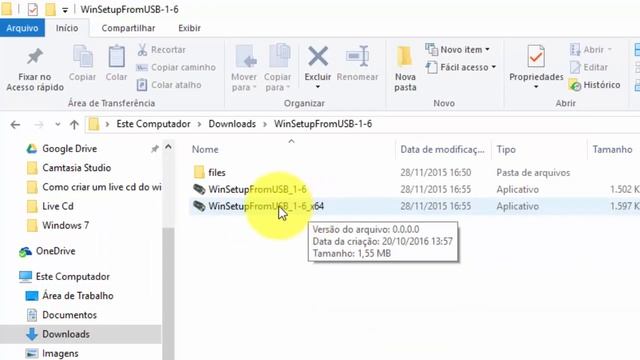Screen dimensions: 640x360
Task: Select Windows 7 folder in the sidebar
Action: pyautogui.click(x=65, y=225)
